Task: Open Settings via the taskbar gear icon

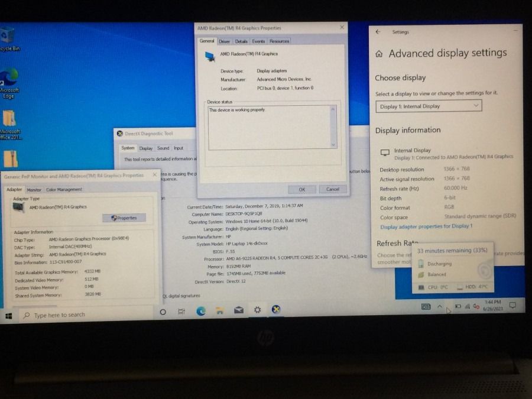Action: (x=257, y=309)
